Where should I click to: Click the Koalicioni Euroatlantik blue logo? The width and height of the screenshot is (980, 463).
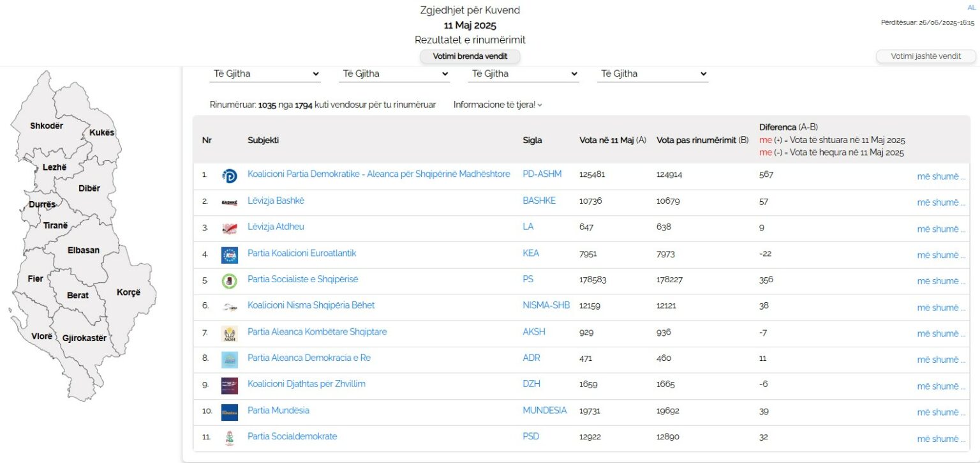(229, 255)
